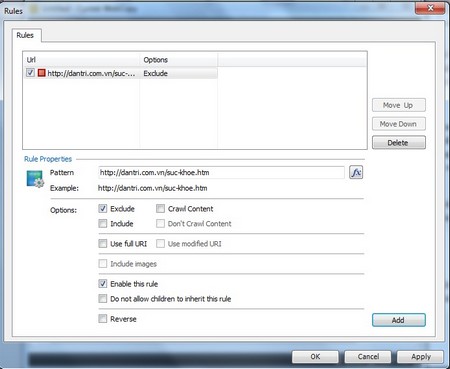Image resolution: width=450 pixels, height=369 pixels.
Task: Click the Move Up button
Action: coord(399,105)
